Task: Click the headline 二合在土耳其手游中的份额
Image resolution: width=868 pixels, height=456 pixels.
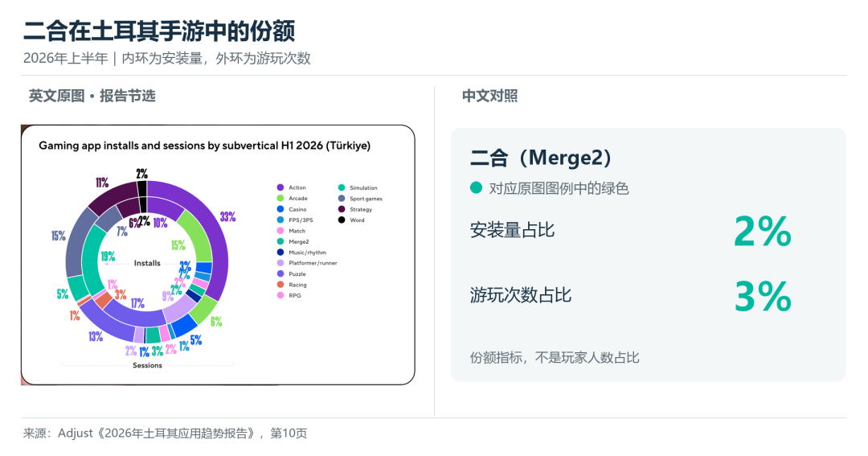Action: point(159,31)
